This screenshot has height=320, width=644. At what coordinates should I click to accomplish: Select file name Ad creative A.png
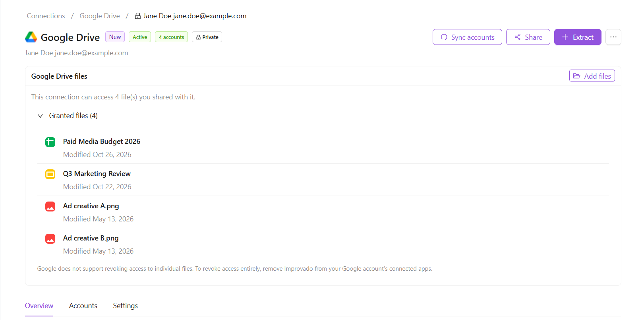click(x=91, y=206)
